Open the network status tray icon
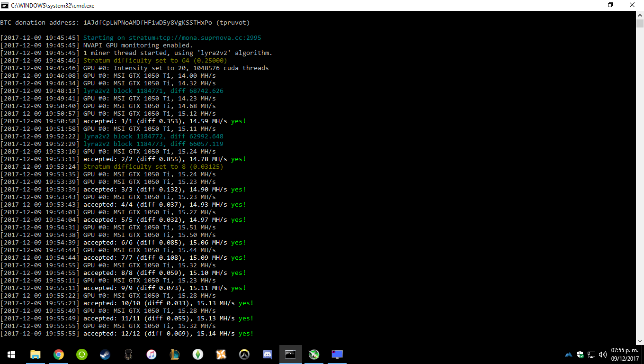The width and height of the screenshot is (644, 364). [x=591, y=355]
